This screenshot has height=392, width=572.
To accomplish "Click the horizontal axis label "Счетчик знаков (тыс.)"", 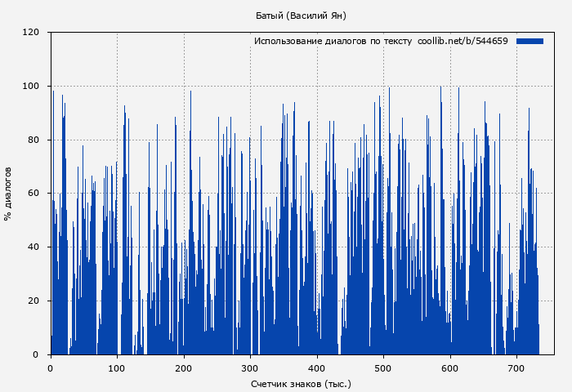I will (x=301, y=383).
